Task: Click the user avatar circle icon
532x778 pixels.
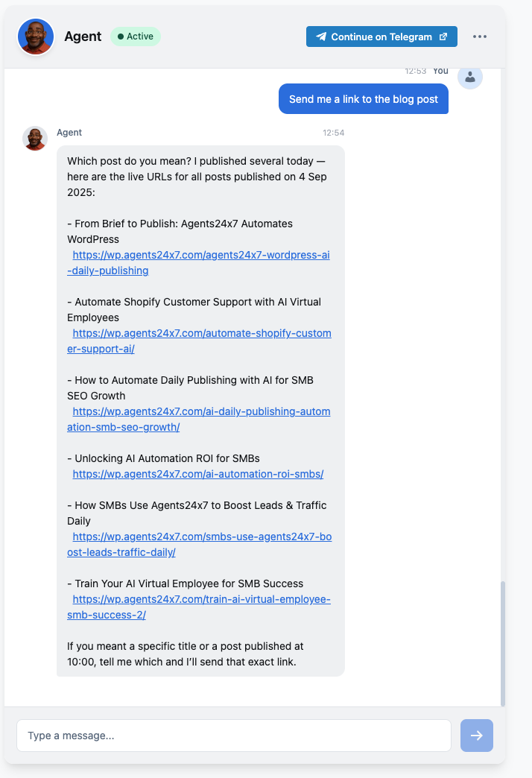Action: [469, 77]
